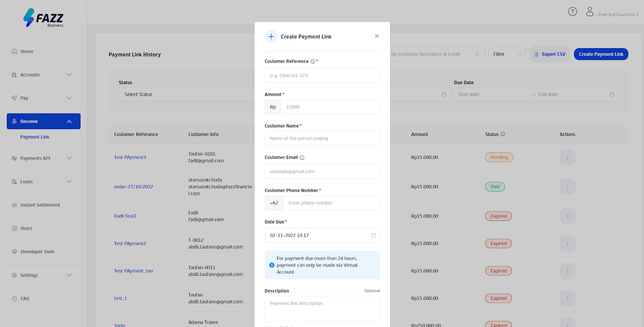This screenshot has height=327, width=644.
Task: Click the search magnifier icon
Action: 477,54
